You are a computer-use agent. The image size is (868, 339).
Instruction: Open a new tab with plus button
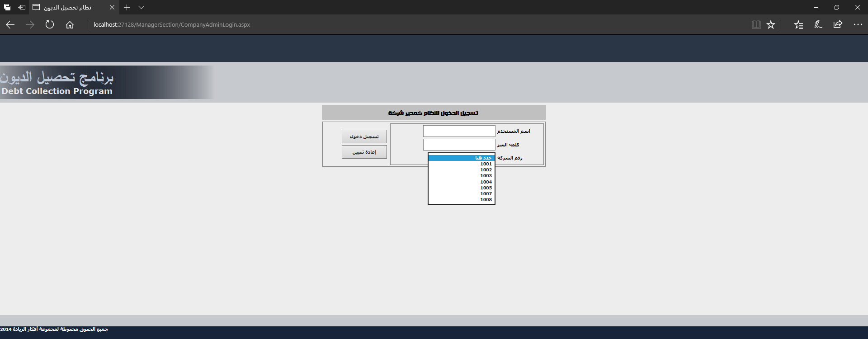click(x=127, y=7)
